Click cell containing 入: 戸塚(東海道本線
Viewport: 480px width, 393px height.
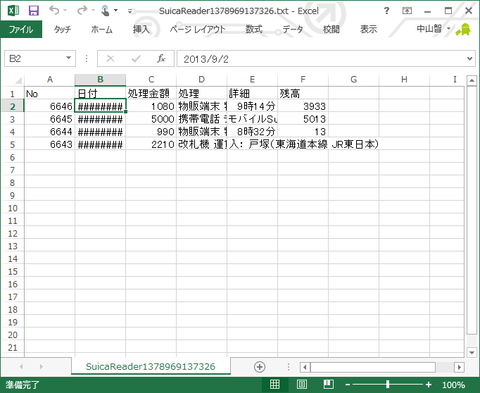(252, 144)
